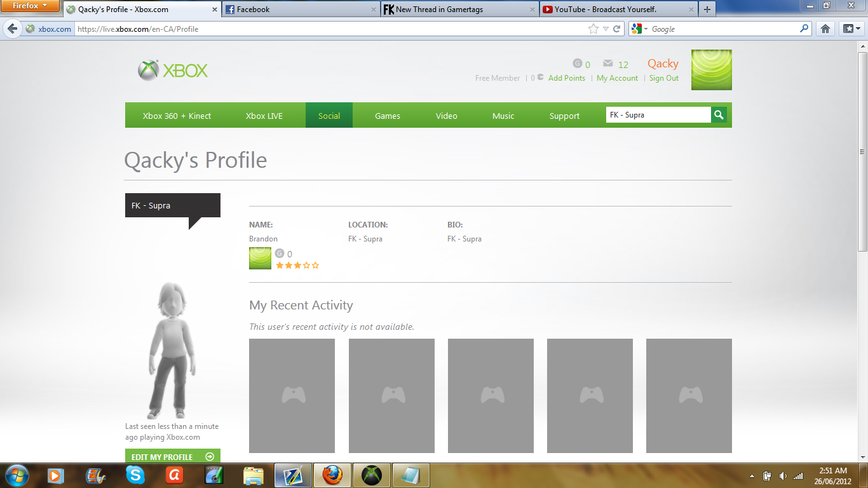Click Google search magnifier in browser bar
The image size is (868, 488).
click(804, 29)
